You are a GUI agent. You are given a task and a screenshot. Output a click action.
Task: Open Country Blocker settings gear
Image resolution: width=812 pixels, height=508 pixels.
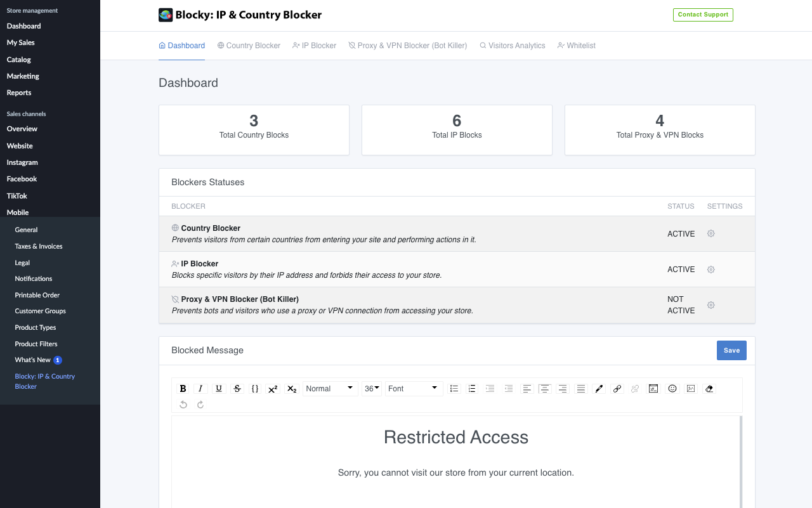pos(711,233)
